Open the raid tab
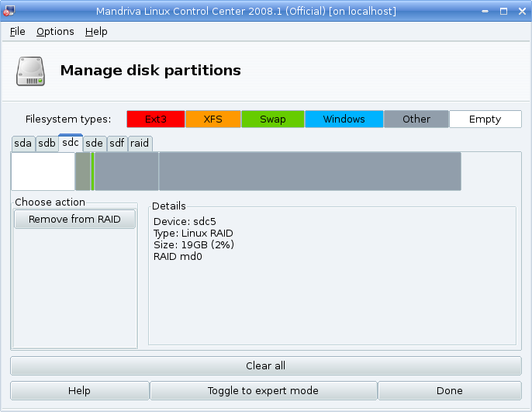Viewport: 532px width, 412px height. coord(140,144)
